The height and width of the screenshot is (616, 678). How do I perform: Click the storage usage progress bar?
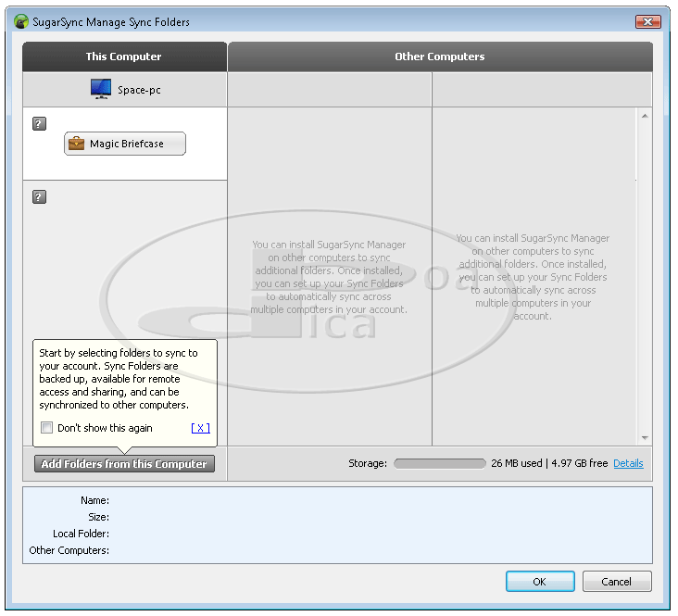(x=440, y=464)
